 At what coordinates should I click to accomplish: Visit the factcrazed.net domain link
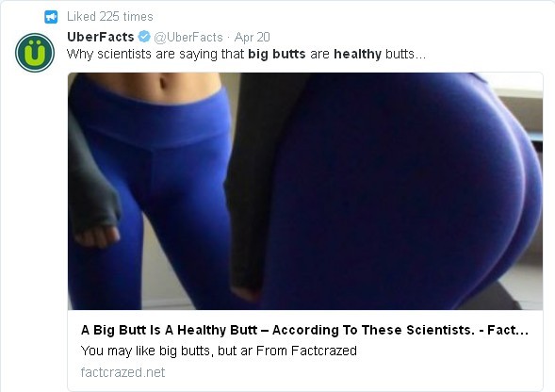click(x=122, y=372)
